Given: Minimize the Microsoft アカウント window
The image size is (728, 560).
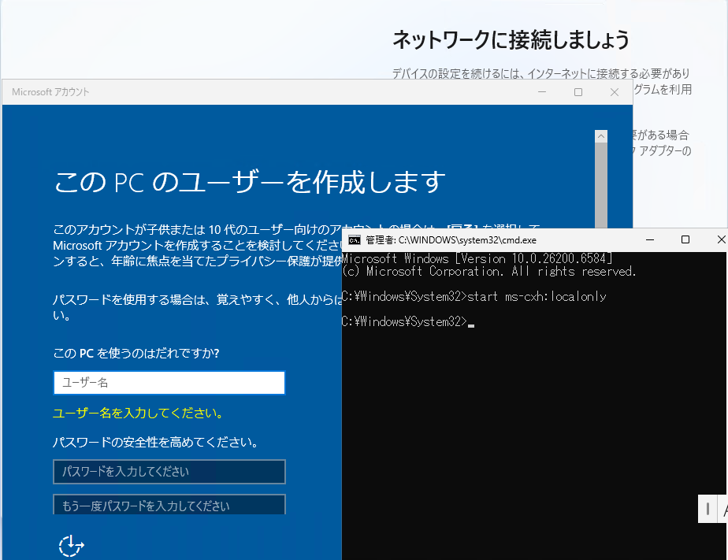Looking at the screenshot, I should click(543, 92).
